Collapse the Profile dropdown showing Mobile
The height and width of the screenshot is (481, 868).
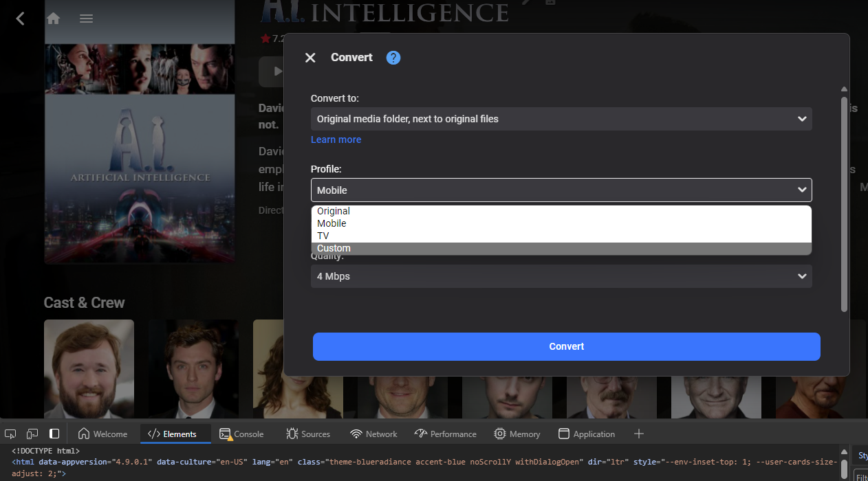561,190
